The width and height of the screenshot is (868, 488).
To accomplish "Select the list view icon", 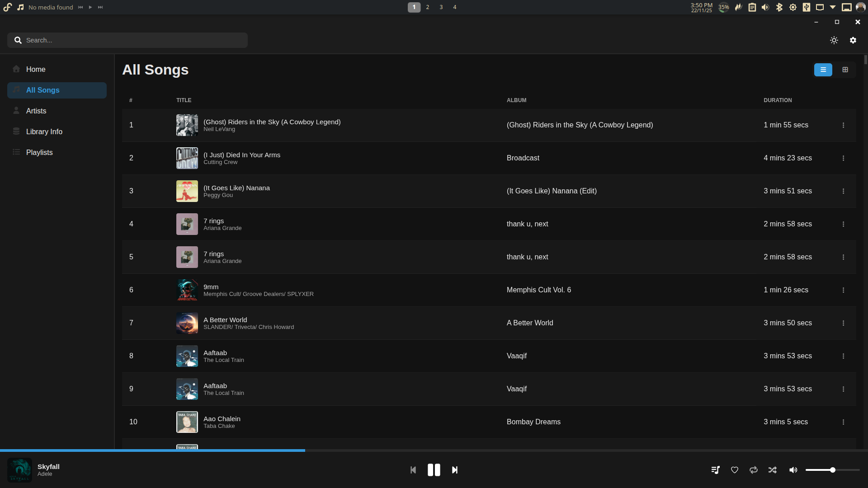I will (x=823, y=70).
